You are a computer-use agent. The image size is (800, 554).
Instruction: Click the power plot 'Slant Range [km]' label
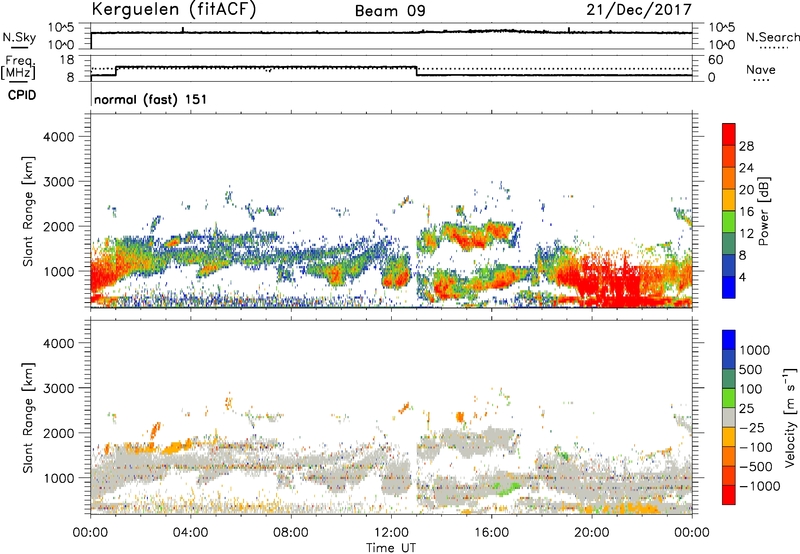click(x=28, y=211)
